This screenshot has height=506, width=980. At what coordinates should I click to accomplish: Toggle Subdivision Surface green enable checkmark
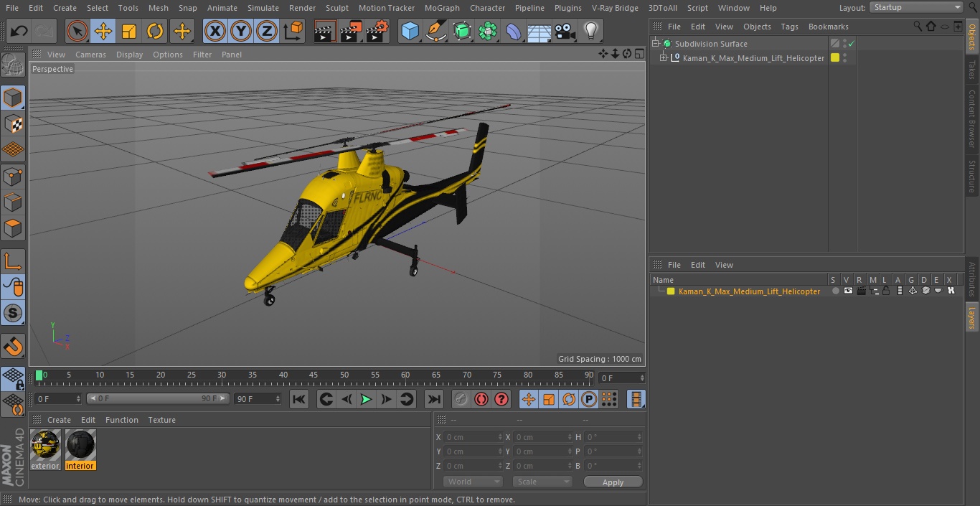851,44
